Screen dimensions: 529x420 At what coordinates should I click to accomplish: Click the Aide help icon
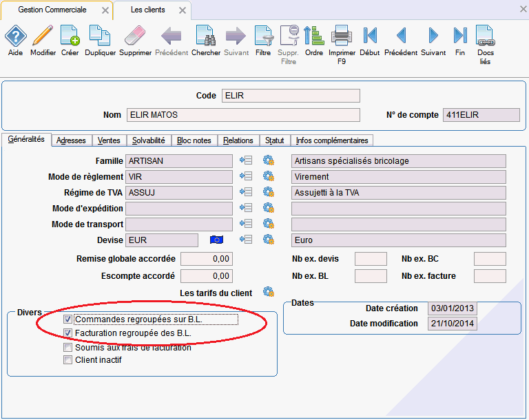[x=15, y=36]
